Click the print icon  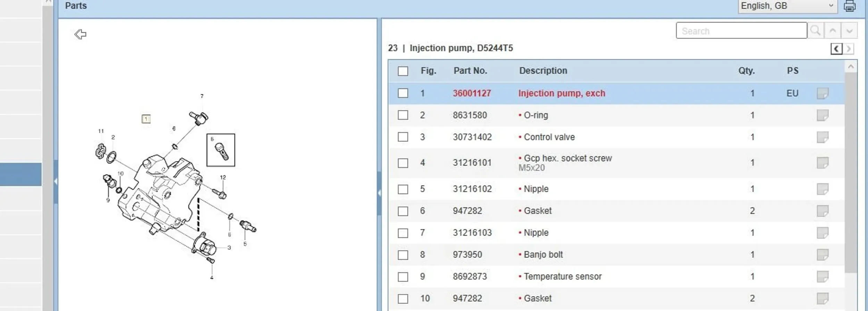point(849,6)
